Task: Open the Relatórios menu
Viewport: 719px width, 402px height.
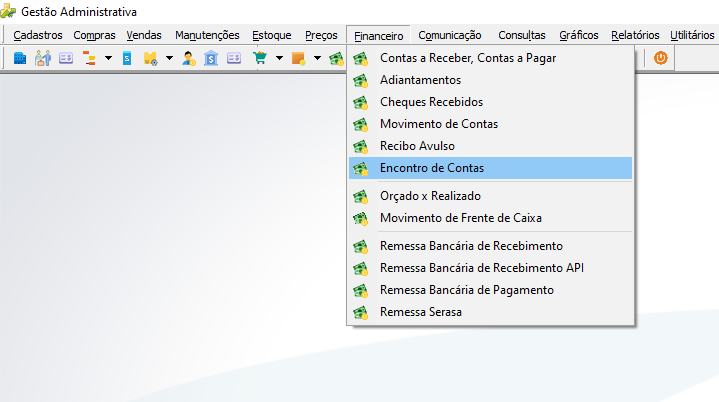Action: tap(635, 35)
